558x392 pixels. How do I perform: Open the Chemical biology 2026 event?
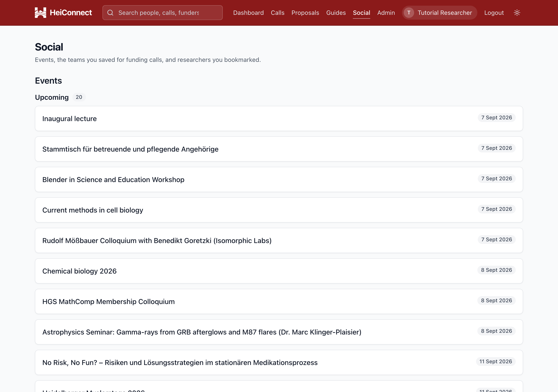click(279, 271)
